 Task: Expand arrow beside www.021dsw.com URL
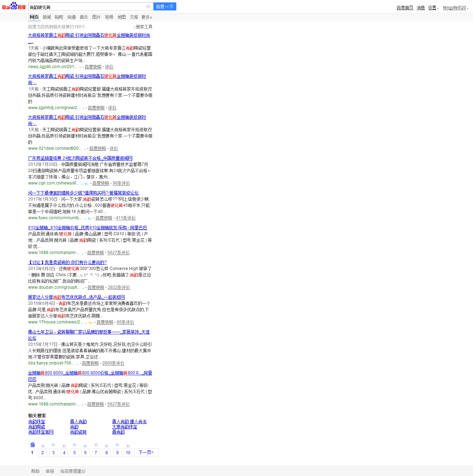point(85,149)
